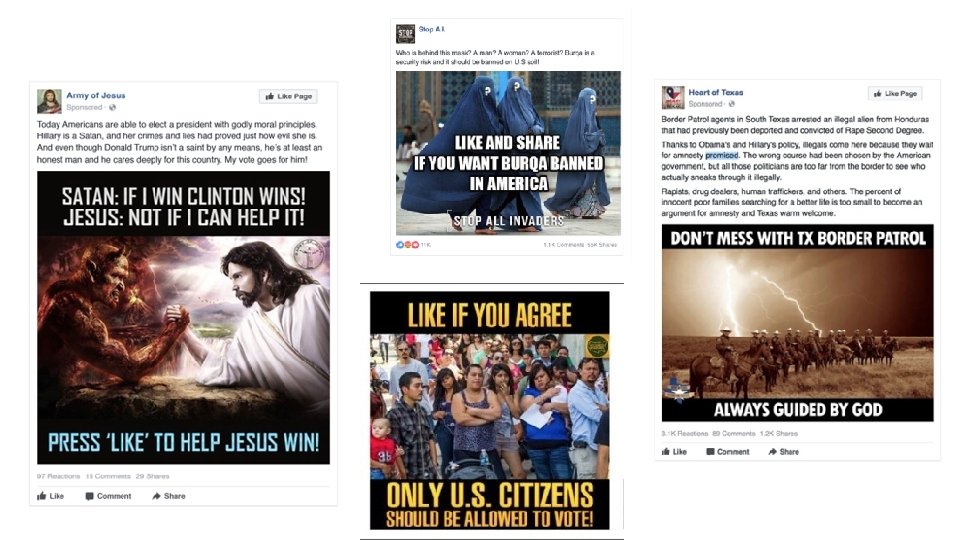Like the Heart of Texas post
960x540 pixels.
pyautogui.click(x=674, y=452)
